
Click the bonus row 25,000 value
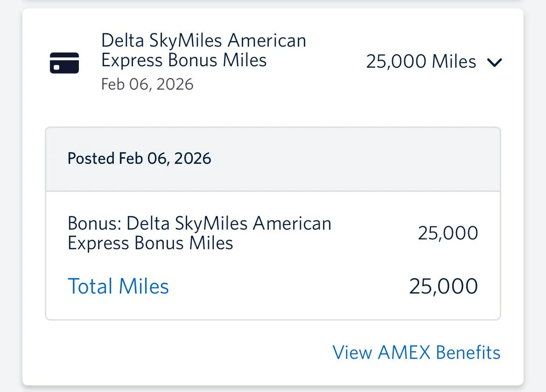[x=447, y=233]
